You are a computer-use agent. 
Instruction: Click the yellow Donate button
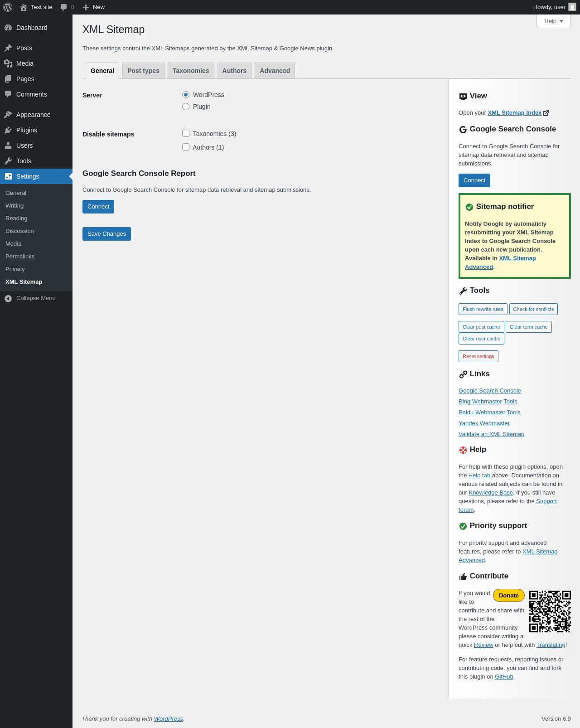(509, 596)
